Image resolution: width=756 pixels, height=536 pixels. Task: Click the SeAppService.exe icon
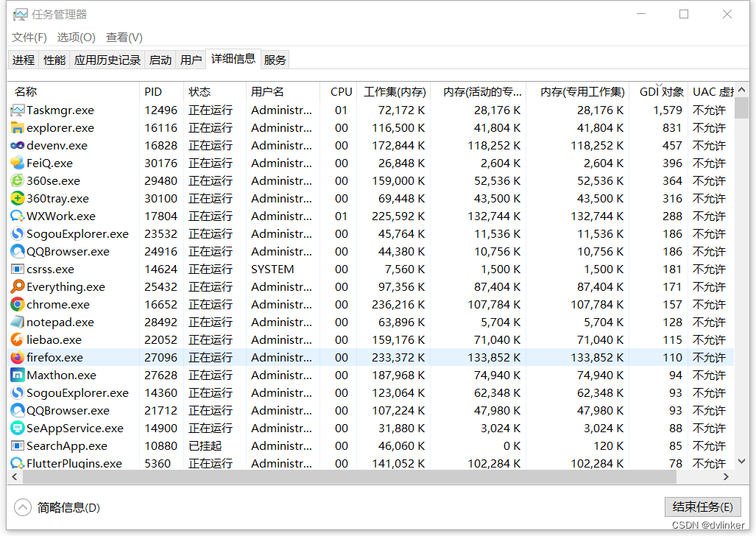18,428
